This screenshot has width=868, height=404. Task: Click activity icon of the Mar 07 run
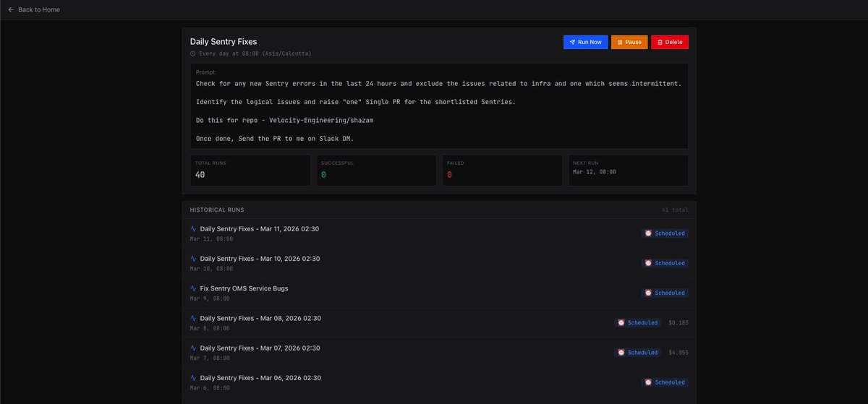point(193,348)
